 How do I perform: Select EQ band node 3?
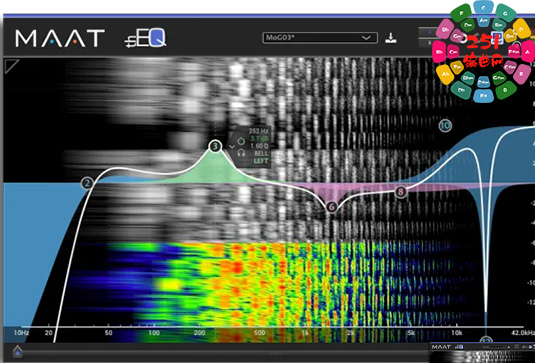click(215, 146)
